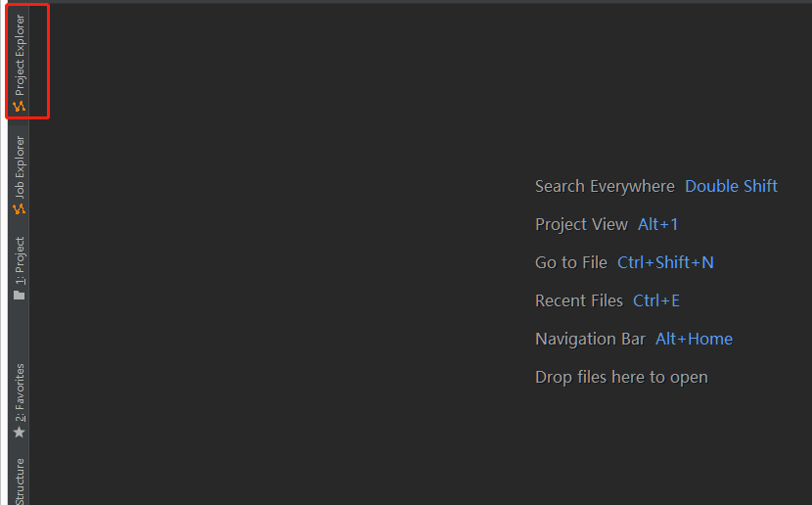Click the Alt+Home shortcut text
This screenshot has width=812, height=505.
(x=694, y=339)
